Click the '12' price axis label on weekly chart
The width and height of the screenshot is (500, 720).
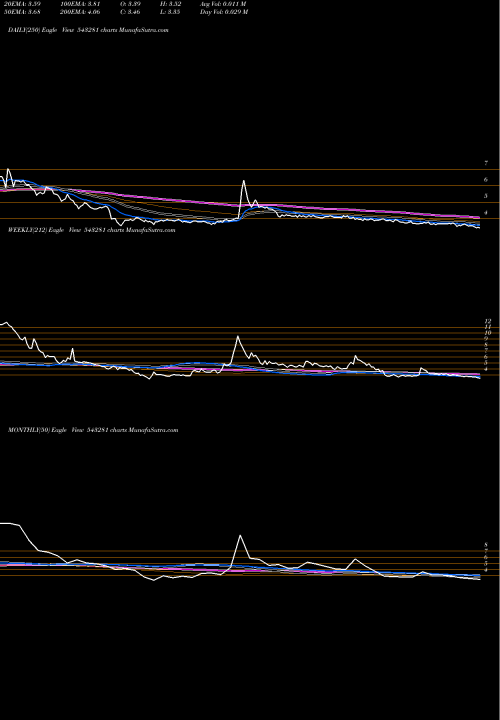click(488, 321)
